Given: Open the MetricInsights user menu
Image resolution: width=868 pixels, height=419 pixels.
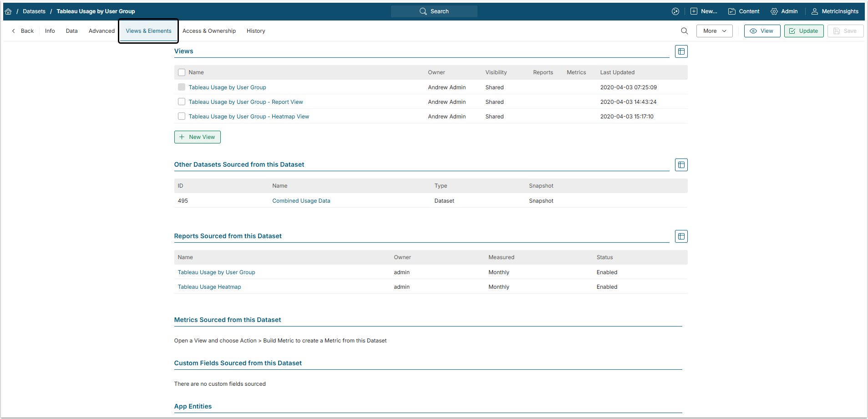Looking at the screenshot, I should tap(835, 11).
